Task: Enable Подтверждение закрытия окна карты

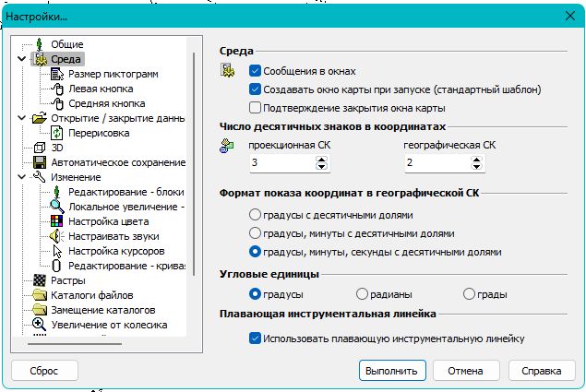Action: pos(255,108)
